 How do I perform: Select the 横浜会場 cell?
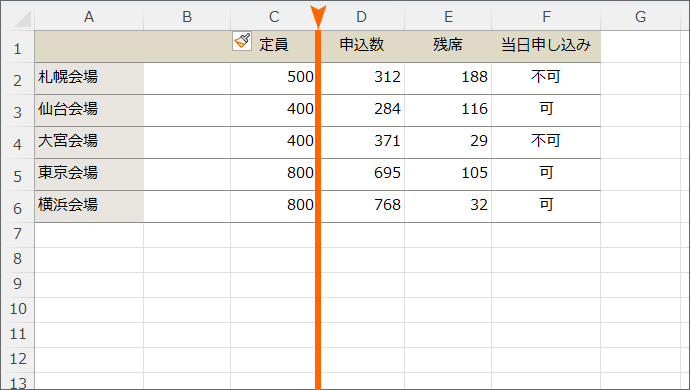[89, 207]
